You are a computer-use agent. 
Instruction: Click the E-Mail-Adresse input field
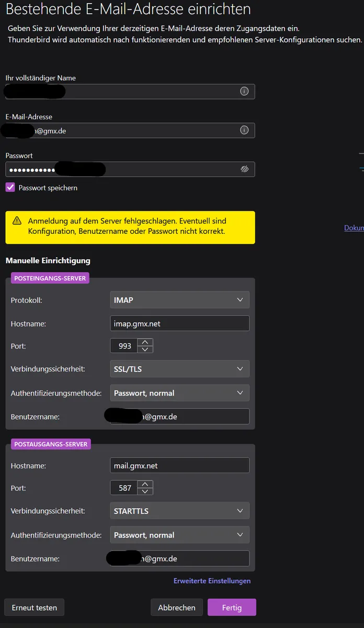(x=130, y=130)
